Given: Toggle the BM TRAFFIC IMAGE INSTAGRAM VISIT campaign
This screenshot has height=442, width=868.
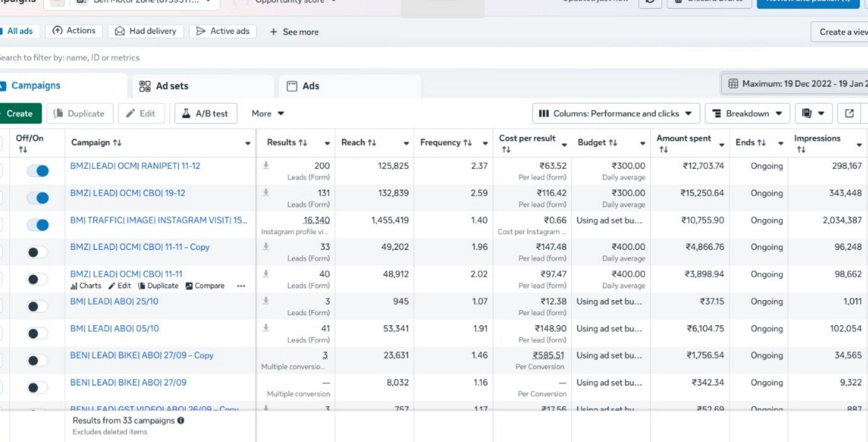Looking at the screenshot, I should tap(38, 225).
